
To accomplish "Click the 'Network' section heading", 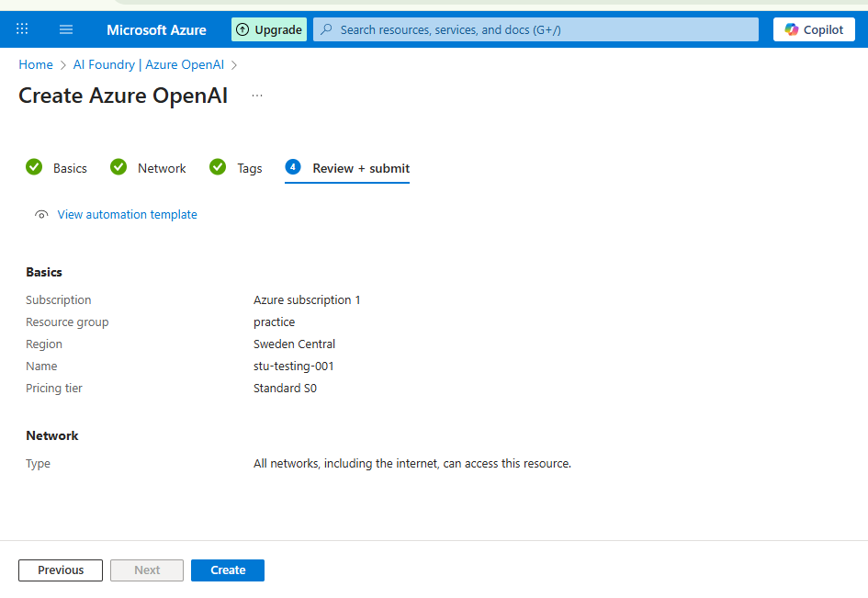I will pyautogui.click(x=52, y=435).
